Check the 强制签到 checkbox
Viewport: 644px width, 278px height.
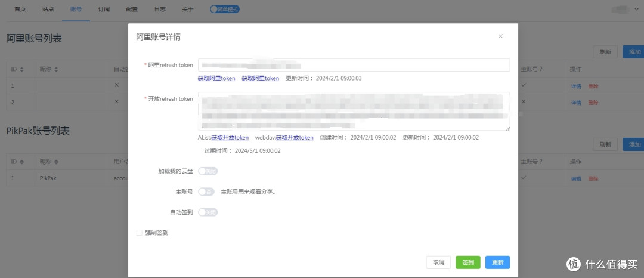139,233
